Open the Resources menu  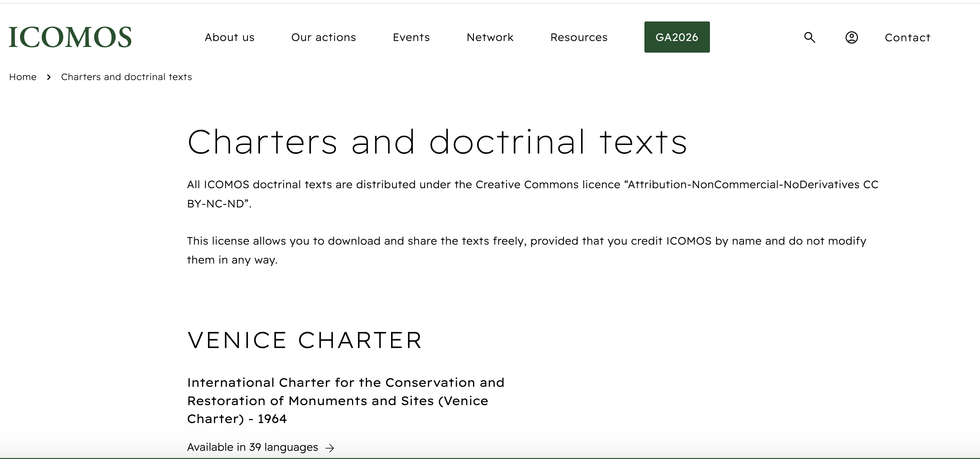(579, 37)
